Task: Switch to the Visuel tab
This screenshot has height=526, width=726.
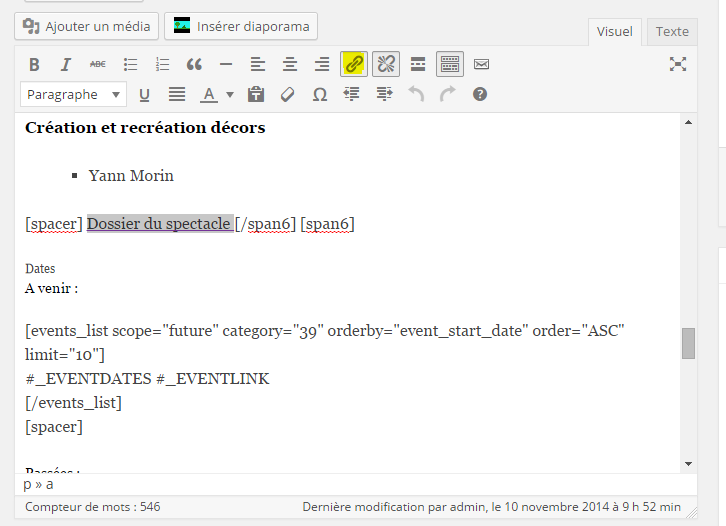Action: click(614, 31)
